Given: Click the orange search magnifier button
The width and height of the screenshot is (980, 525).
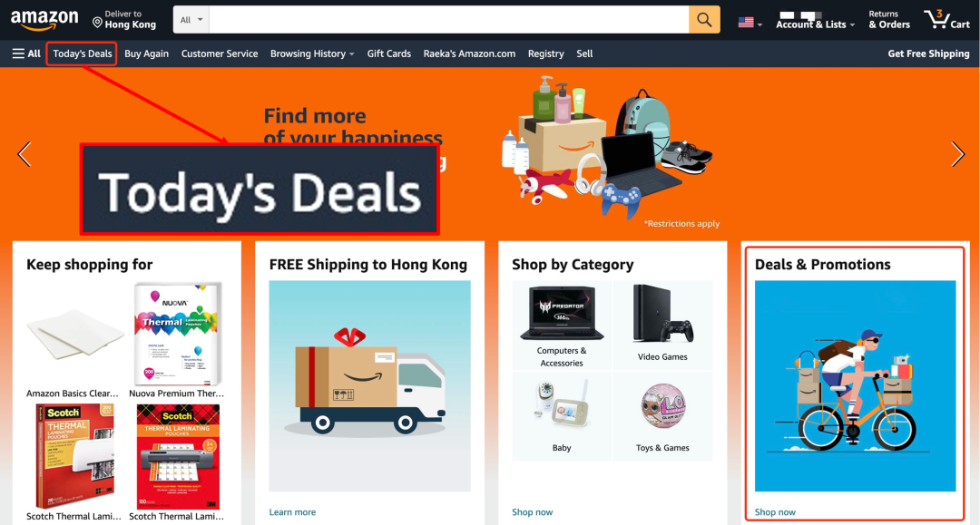Looking at the screenshot, I should pos(704,20).
